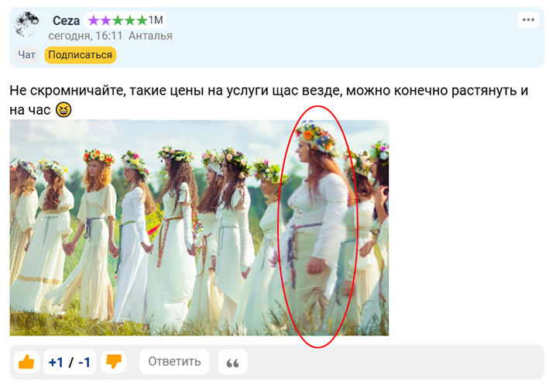Open the Ceza username profile link
Screen dimensions: 549x392
pyautogui.click(x=66, y=21)
